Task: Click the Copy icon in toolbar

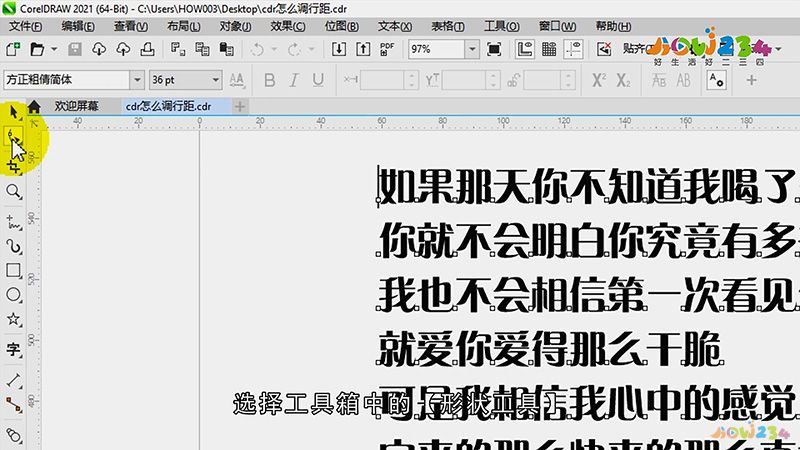Action: (203, 49)
